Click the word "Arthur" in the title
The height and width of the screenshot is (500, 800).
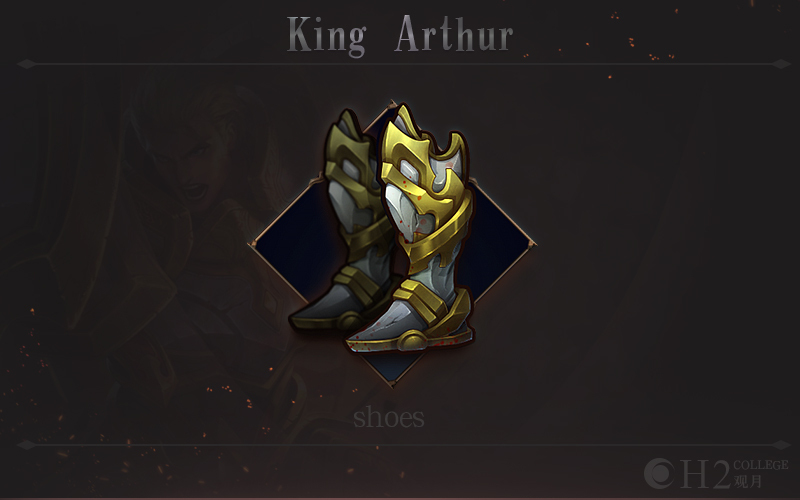tap(454, 34)
